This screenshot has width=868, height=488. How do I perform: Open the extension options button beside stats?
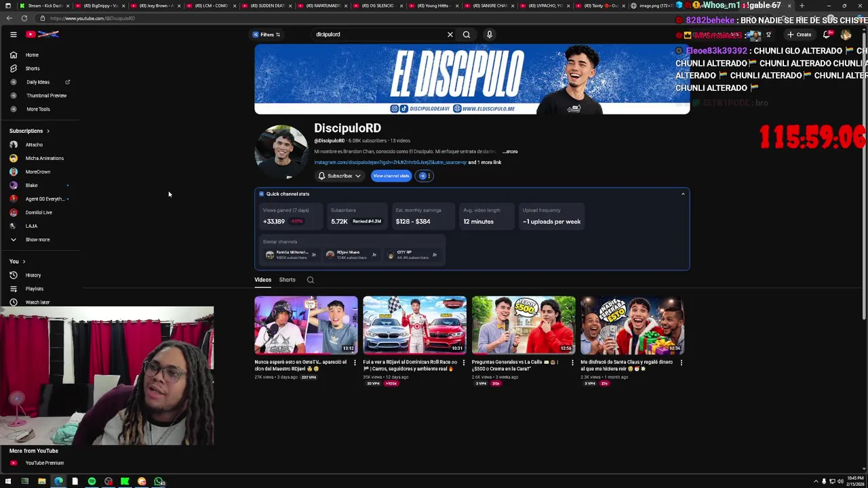point(425,176)
